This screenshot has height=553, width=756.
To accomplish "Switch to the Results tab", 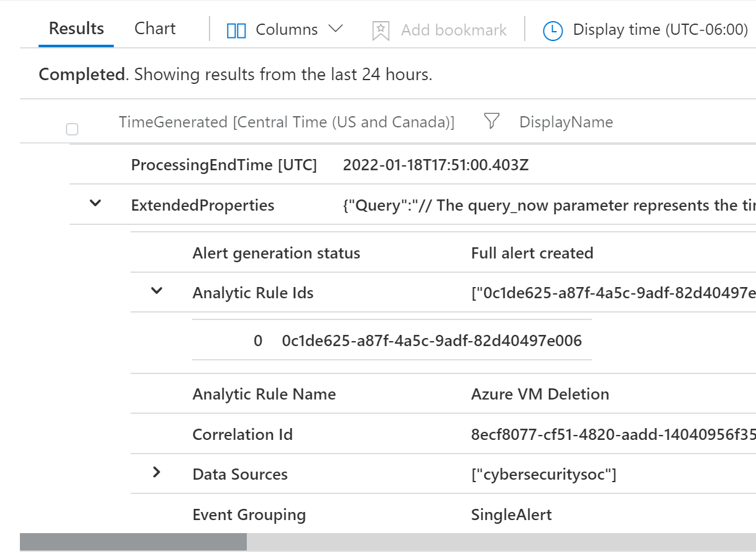I will [x=76, y=29].
